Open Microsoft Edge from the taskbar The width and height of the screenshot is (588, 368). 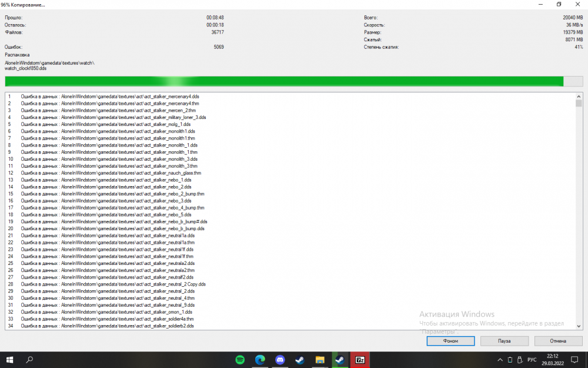point(260,360)
